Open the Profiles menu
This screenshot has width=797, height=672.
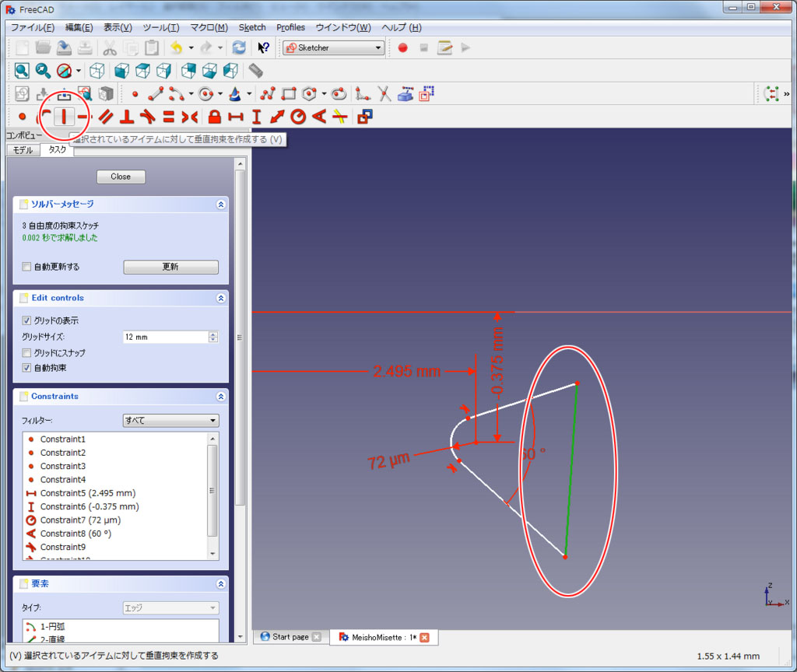[x=291, y=27]
